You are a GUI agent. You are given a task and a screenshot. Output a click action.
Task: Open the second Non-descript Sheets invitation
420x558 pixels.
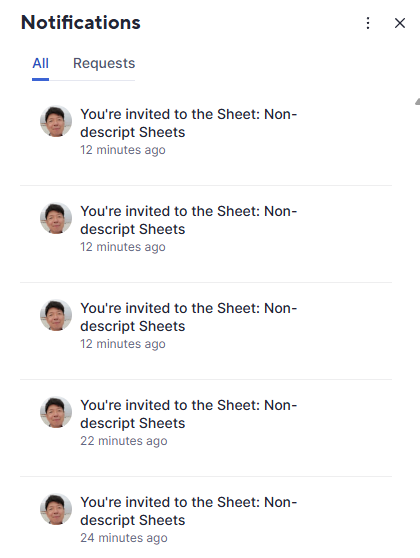(x=206, y=234)
